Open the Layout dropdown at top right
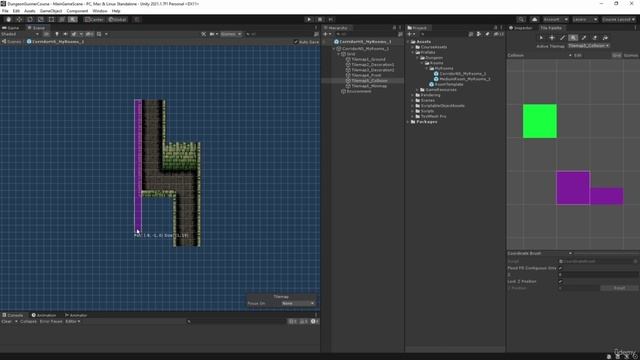This screenshot has width=640, height=360. 619,19
